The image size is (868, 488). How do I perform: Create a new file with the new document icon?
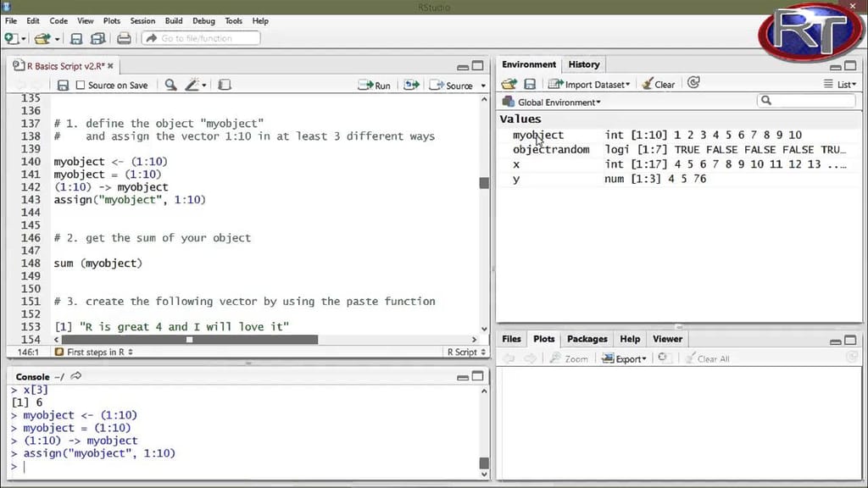[11, 38]
